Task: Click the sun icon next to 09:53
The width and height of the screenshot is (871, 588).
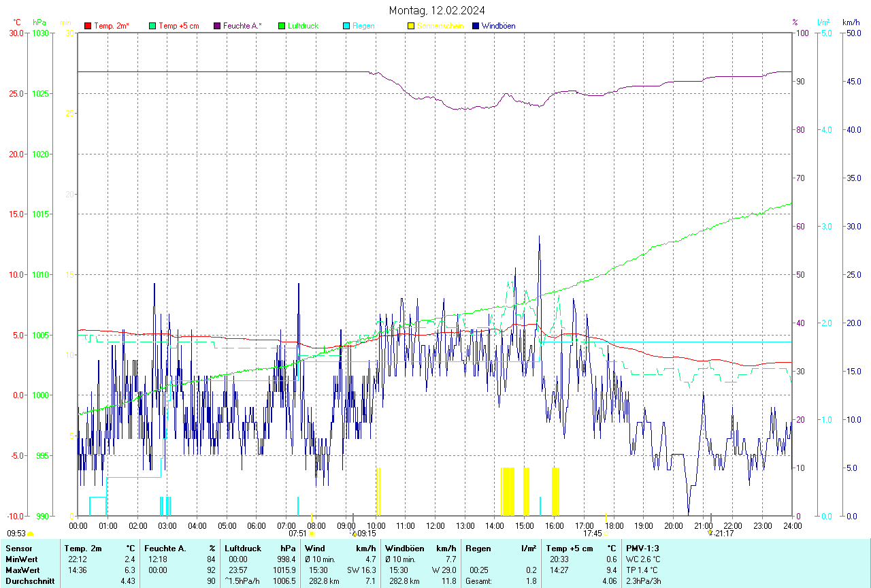Action: pyautogui.click(x=31, y=534)
